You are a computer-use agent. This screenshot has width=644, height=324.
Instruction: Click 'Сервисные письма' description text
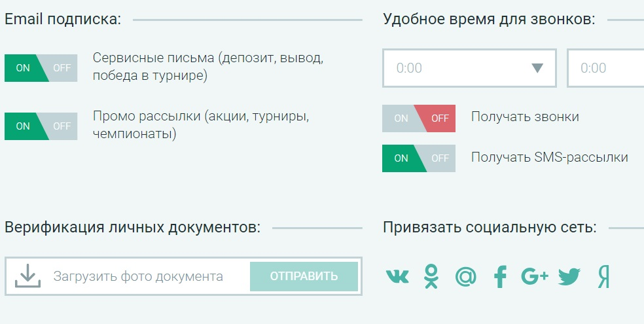click(x=207, y=67)
